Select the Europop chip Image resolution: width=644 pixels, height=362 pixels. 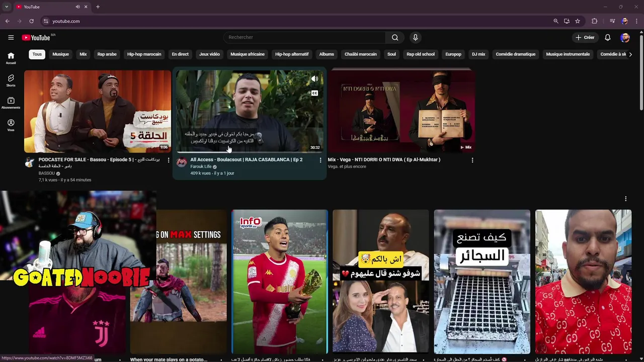pos(453,54)
